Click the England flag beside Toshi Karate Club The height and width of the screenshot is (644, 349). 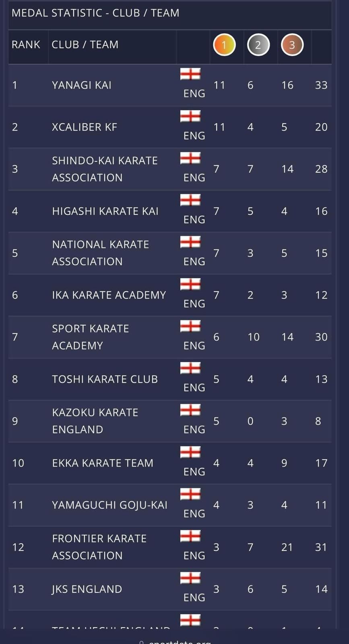pos(190,368)
